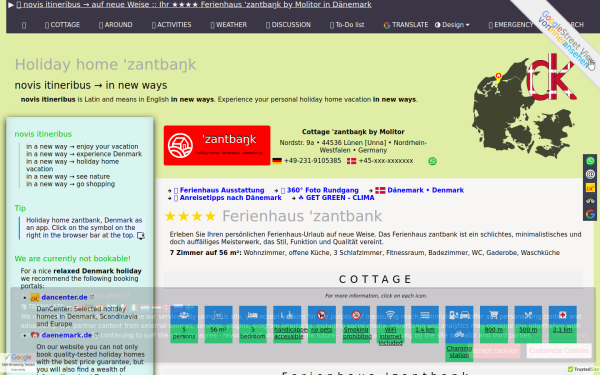Open the WiFi internet included tile
This screenshot has width=600, height=375.
[x=390, y=326]
